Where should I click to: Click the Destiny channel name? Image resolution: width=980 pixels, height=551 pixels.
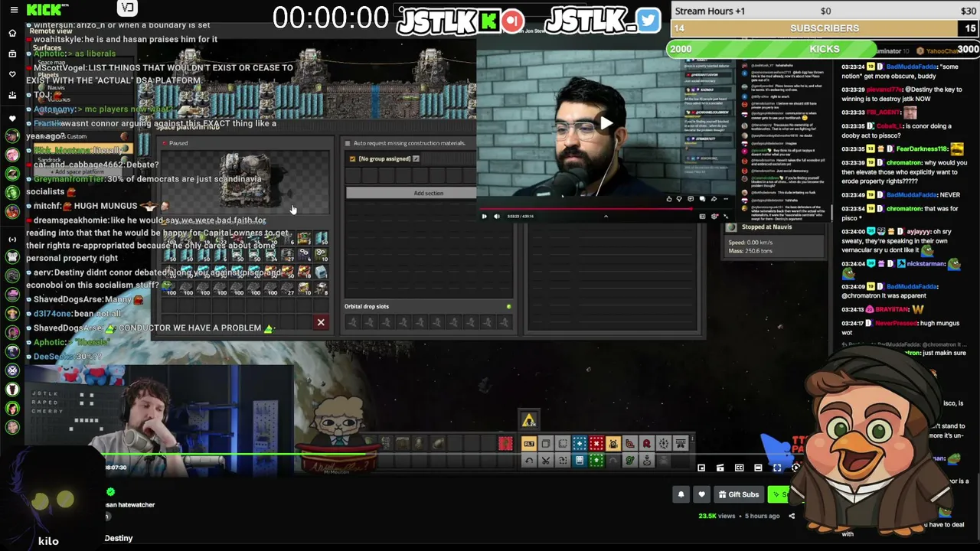[x=119, y=538]
